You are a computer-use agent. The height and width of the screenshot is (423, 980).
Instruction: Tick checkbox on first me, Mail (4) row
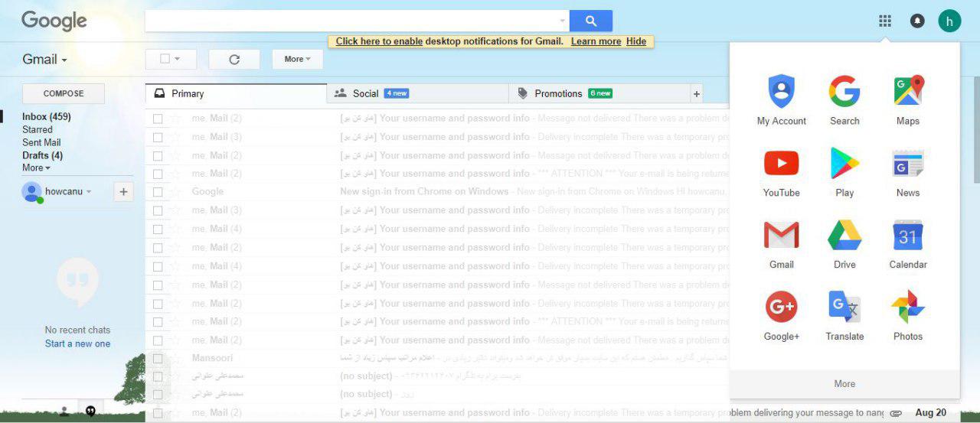(158, 229)
